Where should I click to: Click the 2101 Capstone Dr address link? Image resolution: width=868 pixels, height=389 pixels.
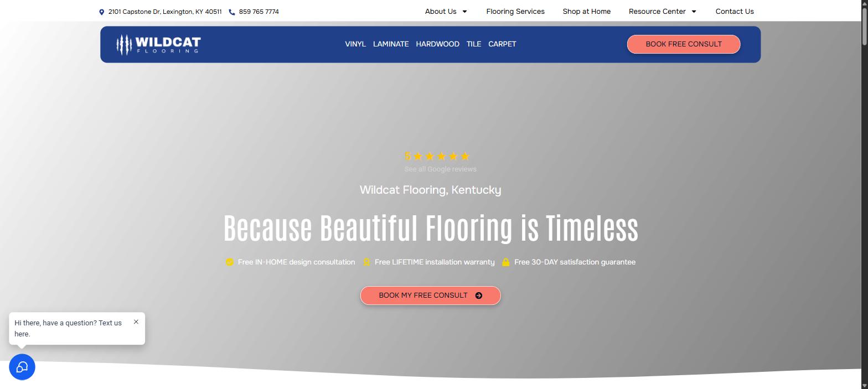pos(165,12)
